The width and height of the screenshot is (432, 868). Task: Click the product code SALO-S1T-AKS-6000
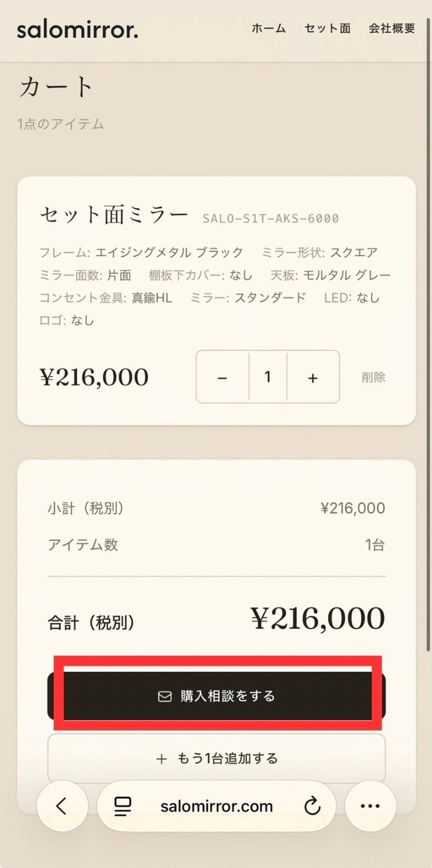tap(271, 219)
